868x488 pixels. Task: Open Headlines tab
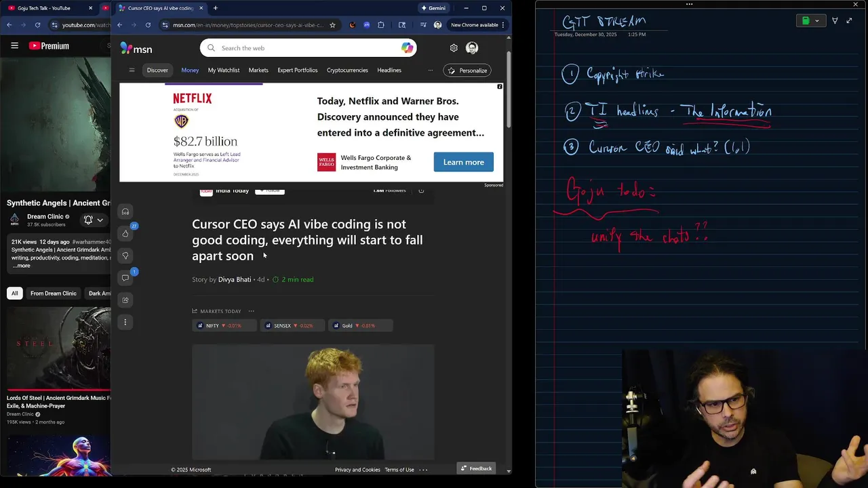point(389,70)
